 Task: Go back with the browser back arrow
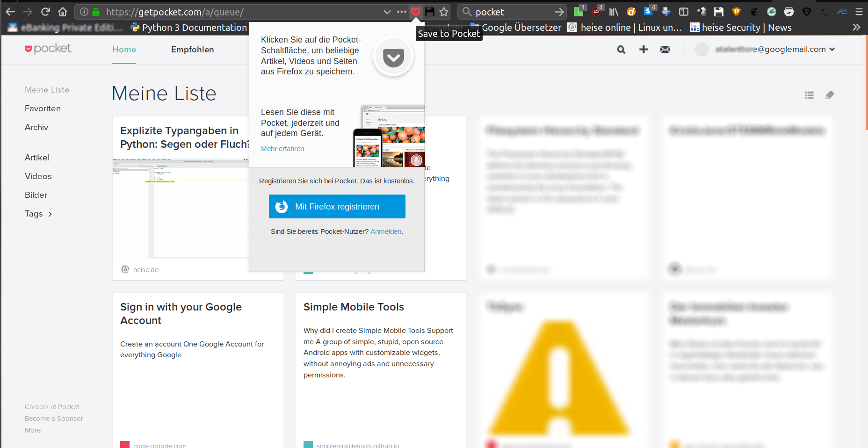[x=10, y=12]
